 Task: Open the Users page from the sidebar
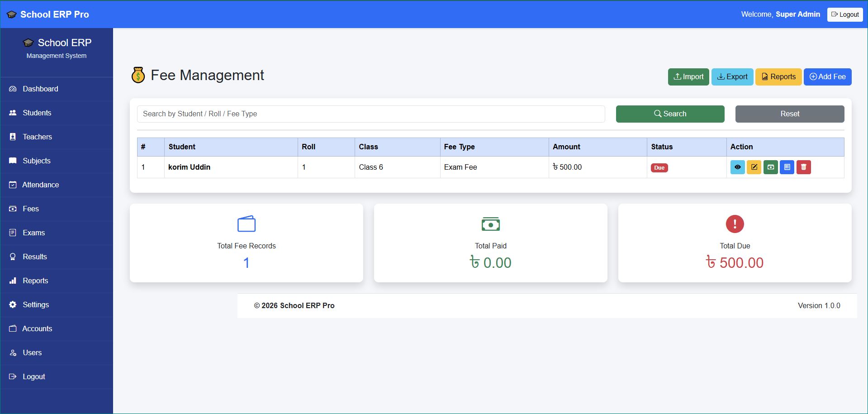57,353
